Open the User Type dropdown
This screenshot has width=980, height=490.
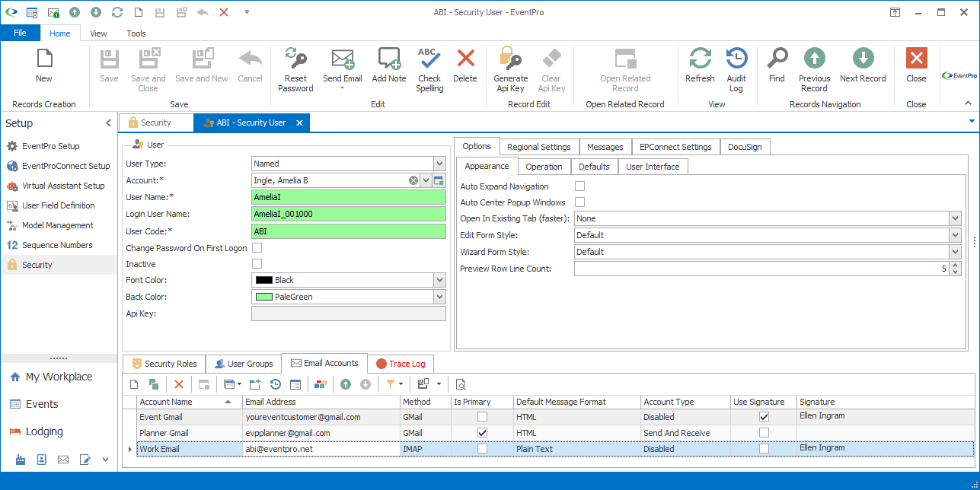point(439,164)
